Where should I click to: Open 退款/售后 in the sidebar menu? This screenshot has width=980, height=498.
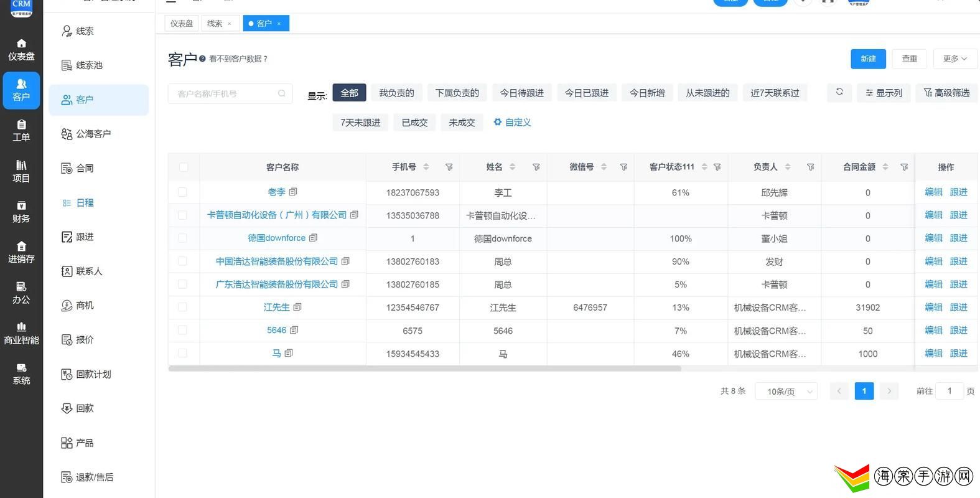[99, 477]
